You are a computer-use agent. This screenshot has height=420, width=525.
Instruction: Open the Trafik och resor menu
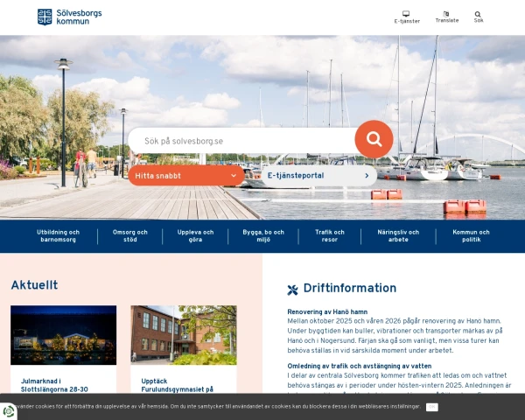330,235
